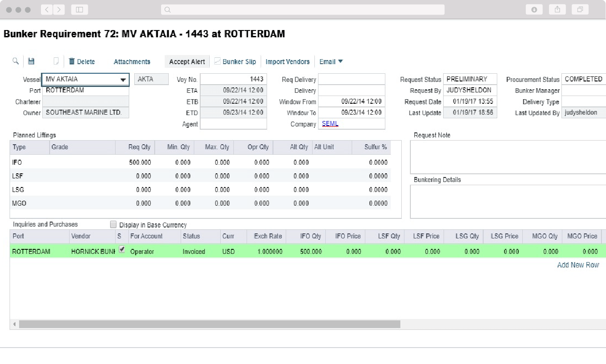The width and height of the screenshot is (606, 364).
Task: Click the browser tabs overview icon
Action: (x=580, y=10)
